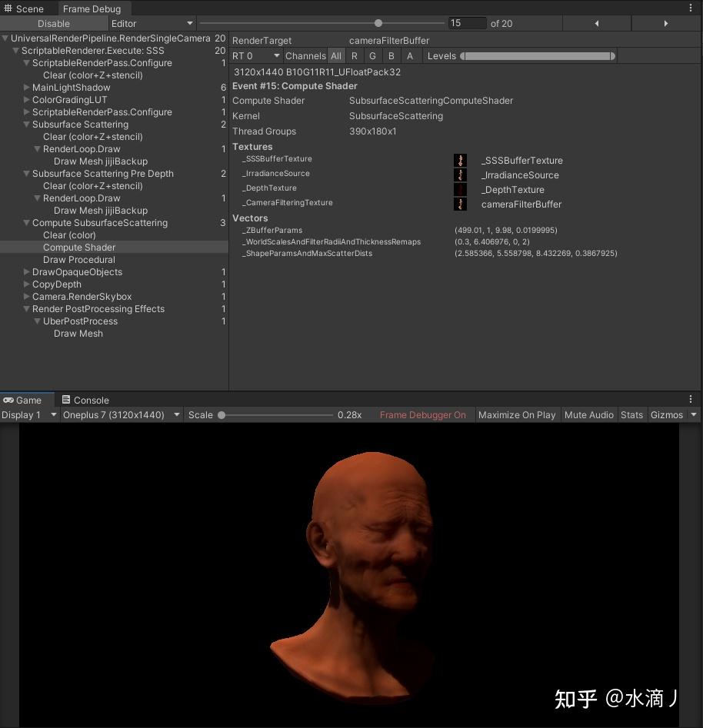Open the Editor connection dropdown
The width and height of the screenshot is (703, 728).
point(152,23)
